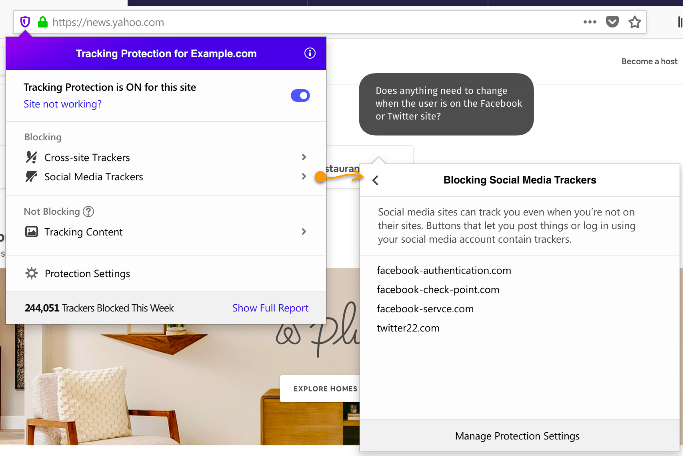Screen dimensions: 683x456
Task: Click the 'Site not working?' link
Action: tap(62, 104)
